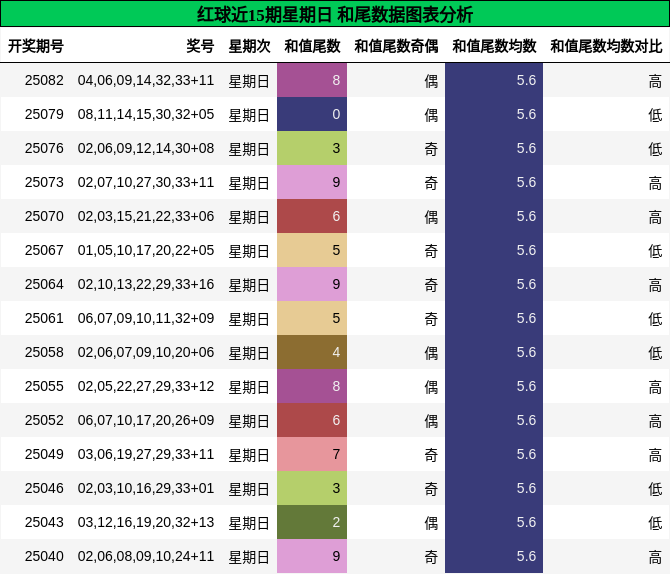
Task: Select numbers 06,07,10,17,20,26+09
Action: (146, 420)
